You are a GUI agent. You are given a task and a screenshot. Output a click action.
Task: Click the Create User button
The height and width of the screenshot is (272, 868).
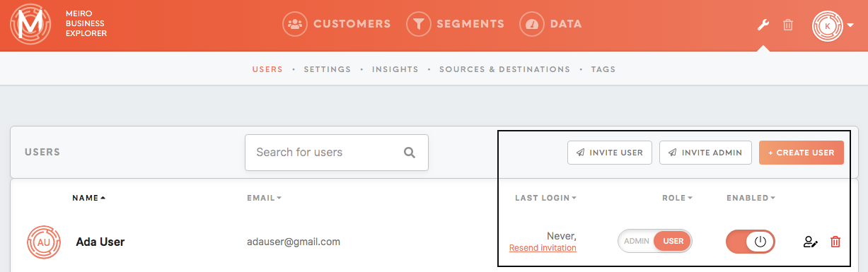click(x=802, y=153)
